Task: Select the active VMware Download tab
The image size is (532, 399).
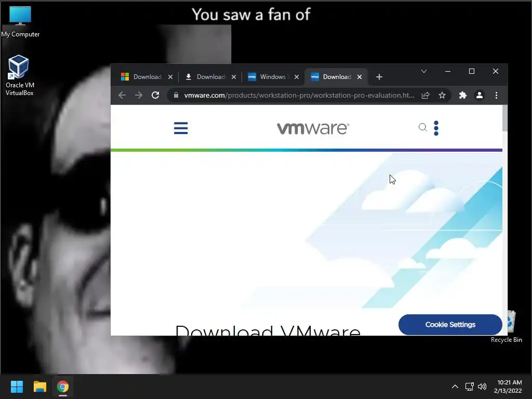Action: pyautogui.click(x=331, y=77)
